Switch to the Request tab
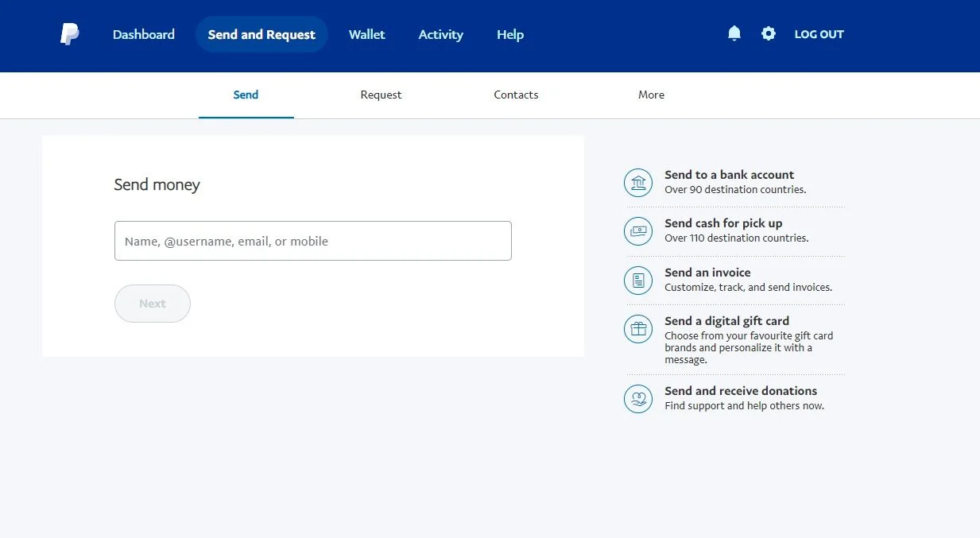Image resolution: width=980 pixels, height=538 pixels. (382, 95)
